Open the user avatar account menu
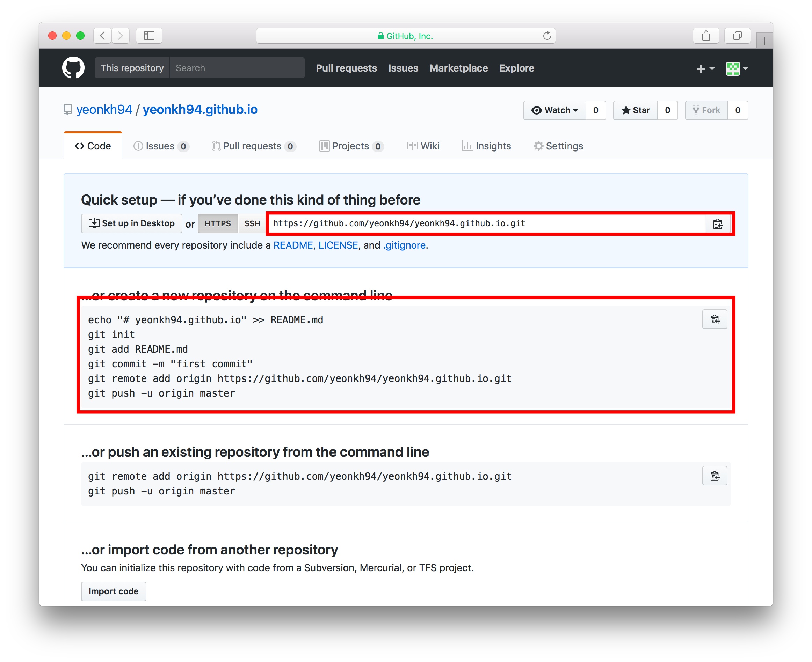 [737, 69]
